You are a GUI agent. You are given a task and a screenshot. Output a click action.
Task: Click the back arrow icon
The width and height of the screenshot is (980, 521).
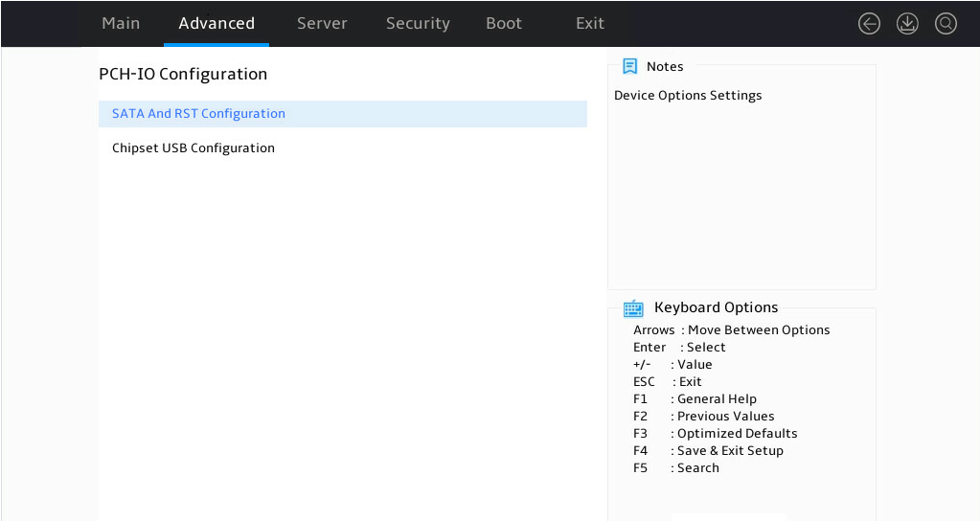point(869,24)
